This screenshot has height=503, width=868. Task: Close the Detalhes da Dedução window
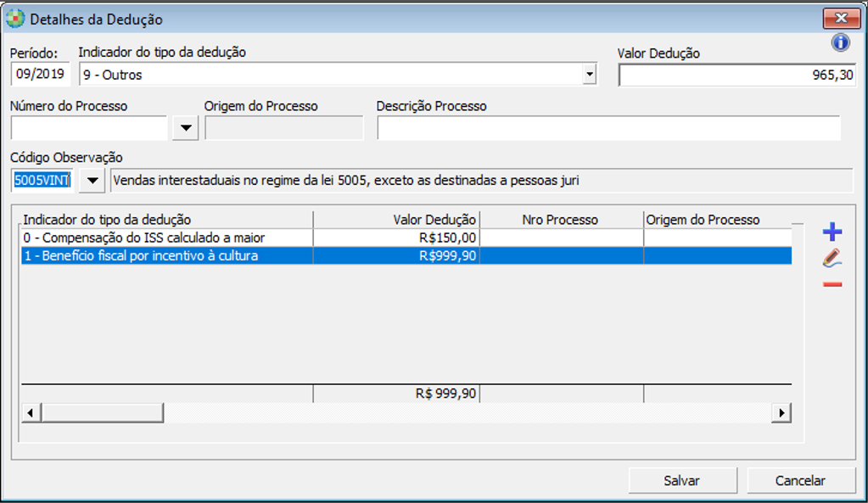pos(841,19)
